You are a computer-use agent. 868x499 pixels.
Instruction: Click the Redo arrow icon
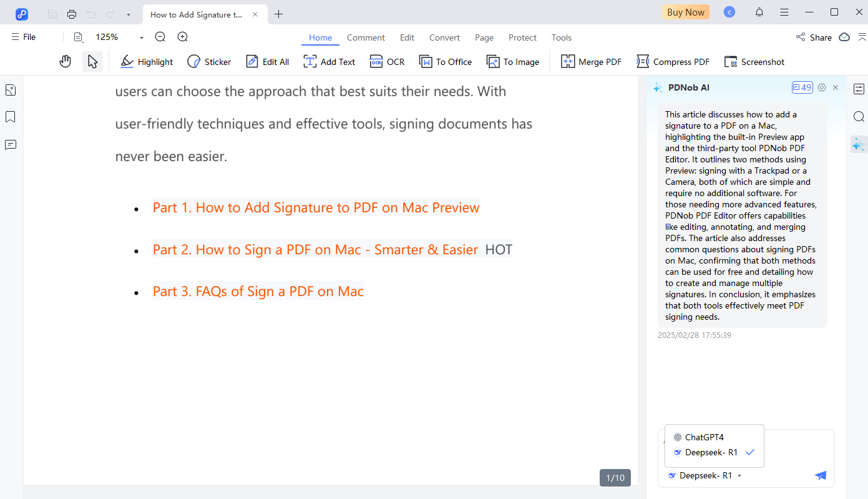(x=110, y=14)
